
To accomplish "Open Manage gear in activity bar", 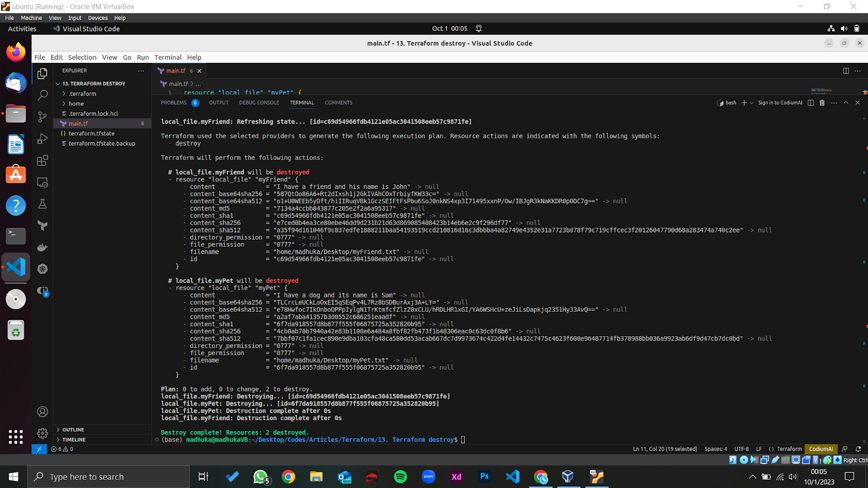I will coord(42,433).
